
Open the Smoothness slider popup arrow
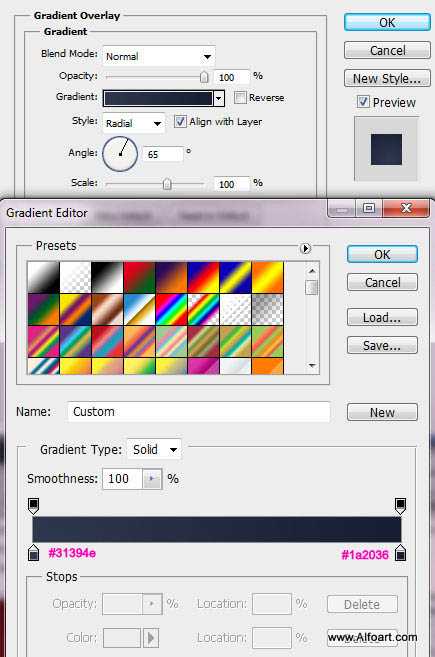pyautogui.click(x=152, y=479)
